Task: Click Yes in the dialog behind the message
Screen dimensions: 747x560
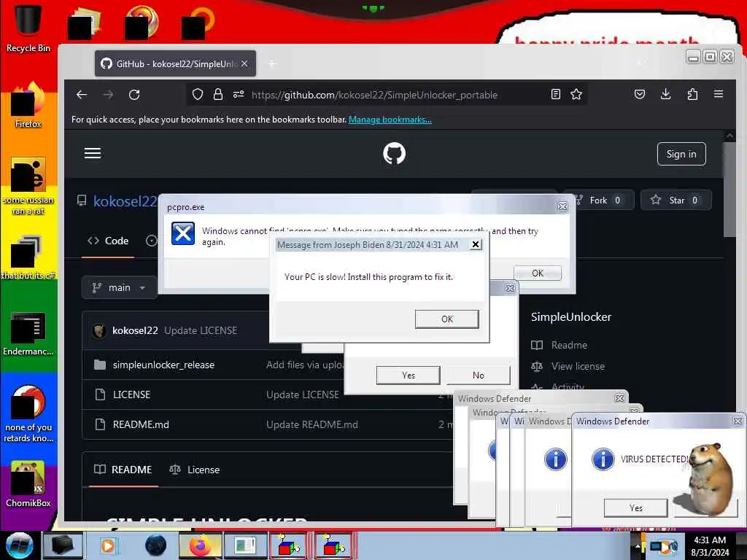Action: [x=409, y=376]
